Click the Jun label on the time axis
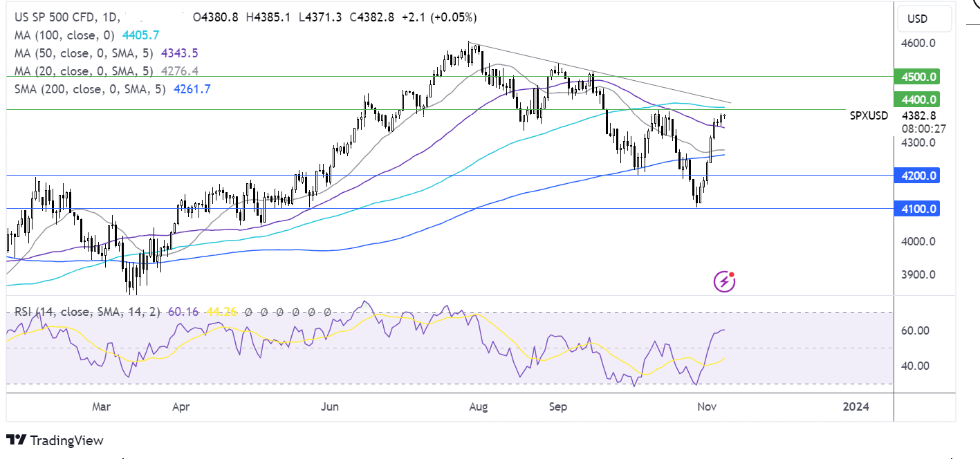This screenshot has width=980, height=459. (330, 407)
